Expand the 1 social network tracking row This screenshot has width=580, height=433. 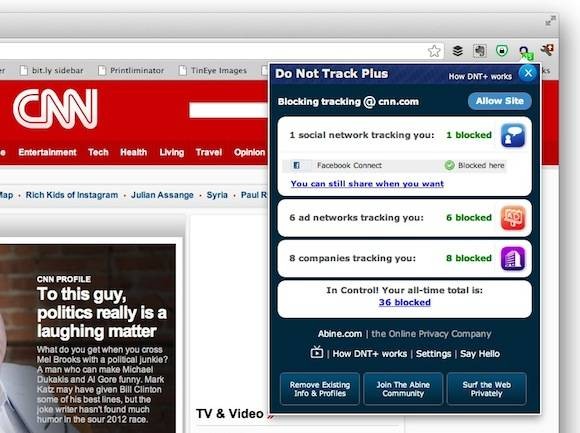point(404,135)
